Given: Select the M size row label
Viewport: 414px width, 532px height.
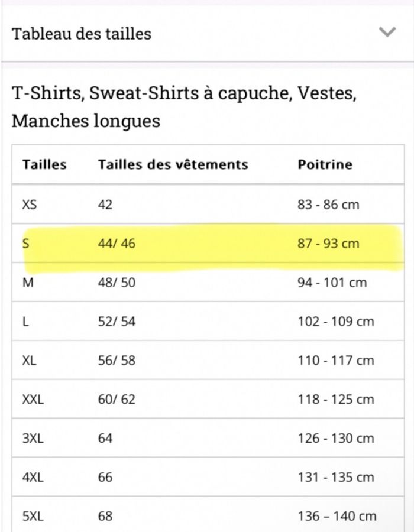Looking at the screenshot, I should [28, 283].
